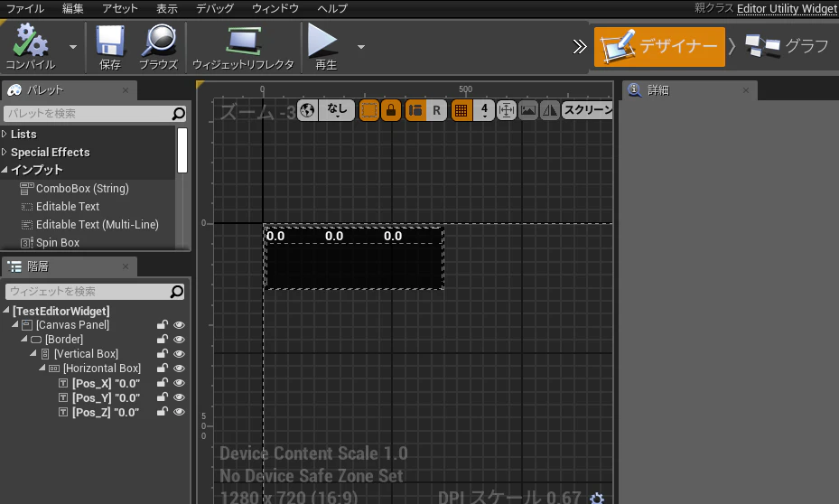The width and height of the screenshot is (839, 504).
Task: Open the ヘルプ menu
Action: pyautogui.click(x=332, y=8)
